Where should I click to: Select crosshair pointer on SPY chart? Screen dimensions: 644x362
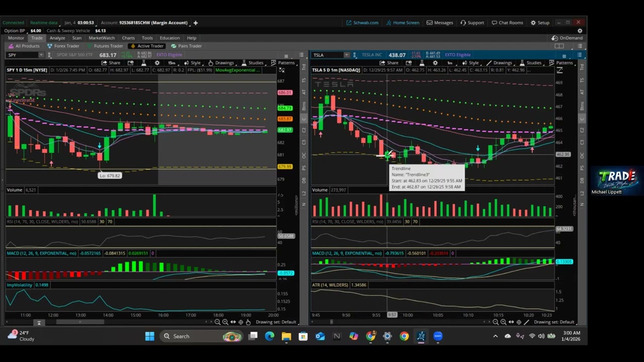(x=240, y=322)
